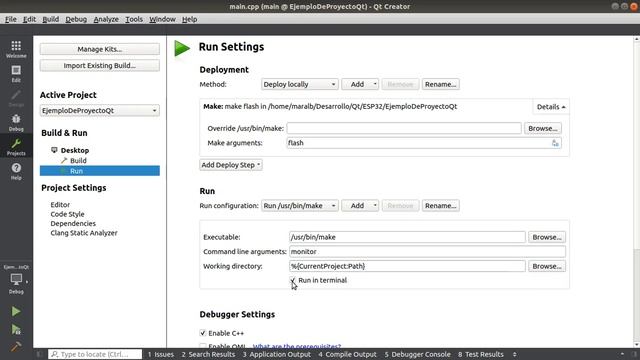This screenshot has height=360, width=640.
Task: Open the kit selector monitor icon
Action: click(x=16, y=280)
